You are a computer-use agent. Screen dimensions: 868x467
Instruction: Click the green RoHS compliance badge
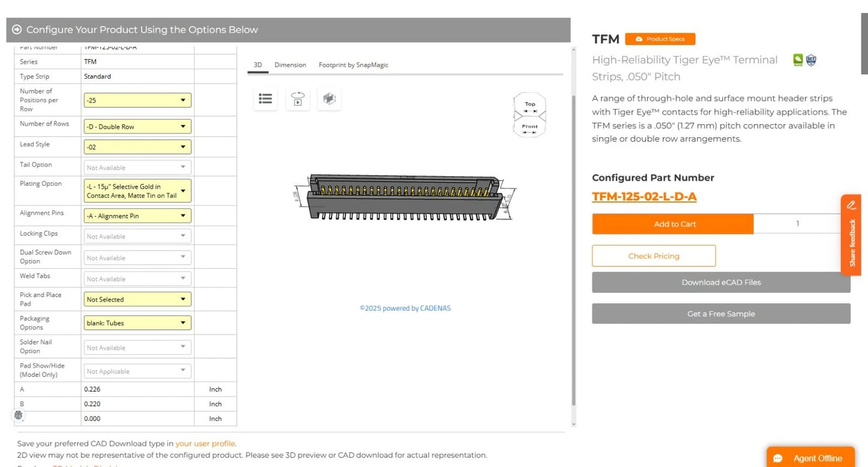click(x=798, y=60)
